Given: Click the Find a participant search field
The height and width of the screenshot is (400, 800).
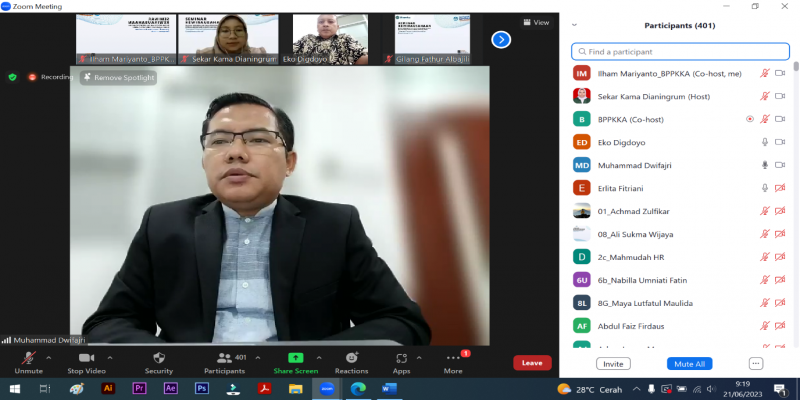Looking at the screenshot, I should (680, 51).
